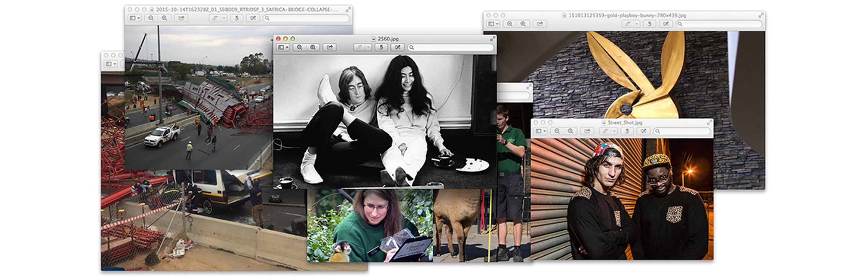
Task: Zoom in on the gold-playboy-bunny image
Action: (x=523, y=24)
